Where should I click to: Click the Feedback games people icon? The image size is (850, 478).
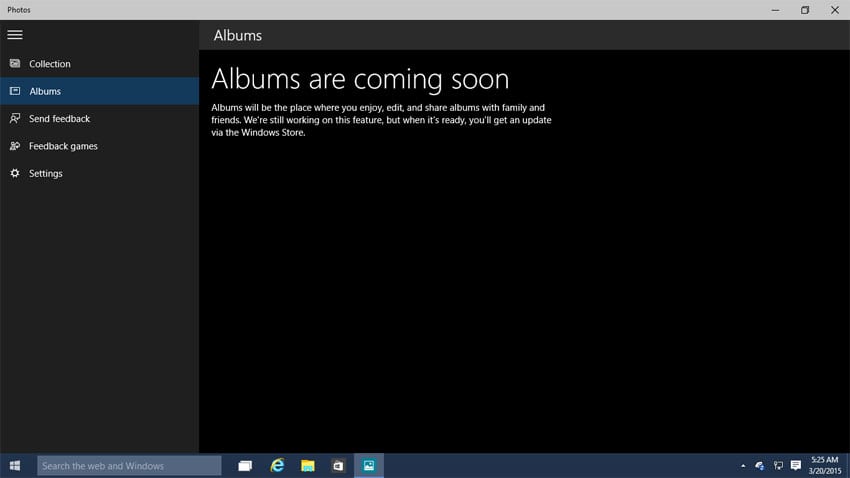pos(15,146)
